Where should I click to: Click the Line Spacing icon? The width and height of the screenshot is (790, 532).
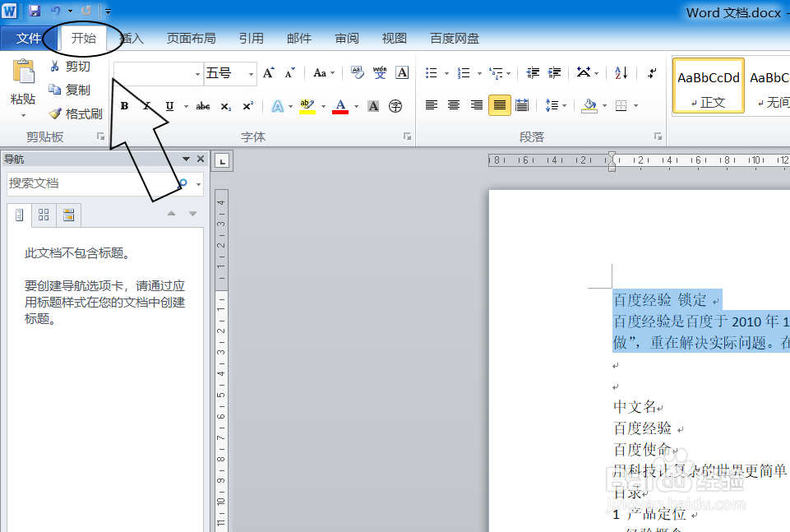[x=552, y=104]
